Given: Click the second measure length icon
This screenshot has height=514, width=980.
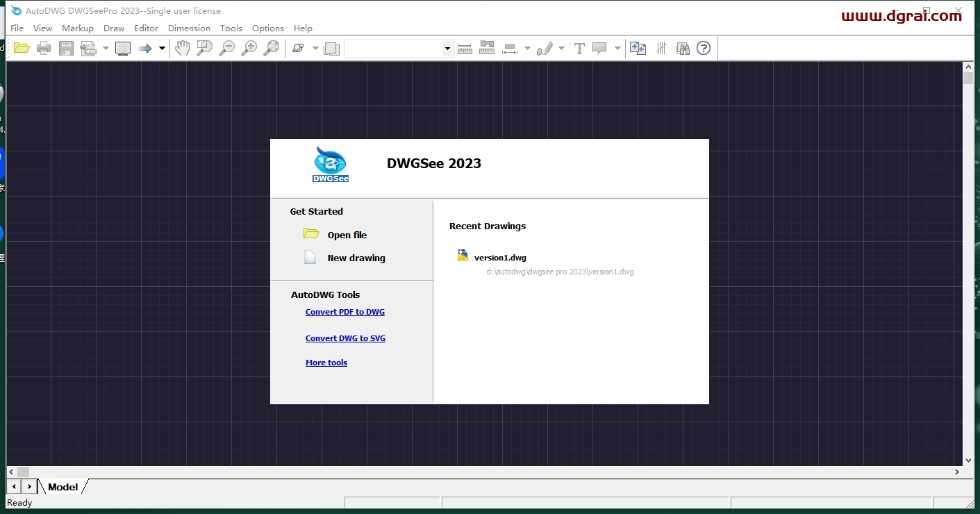Looking at the screenshot, I should pos(487,48).
